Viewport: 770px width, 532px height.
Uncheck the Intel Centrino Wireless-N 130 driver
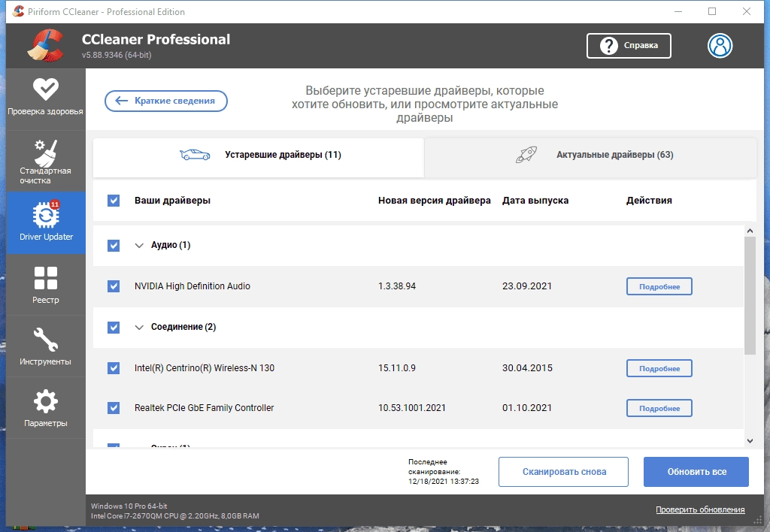click(x=114, y=368)
